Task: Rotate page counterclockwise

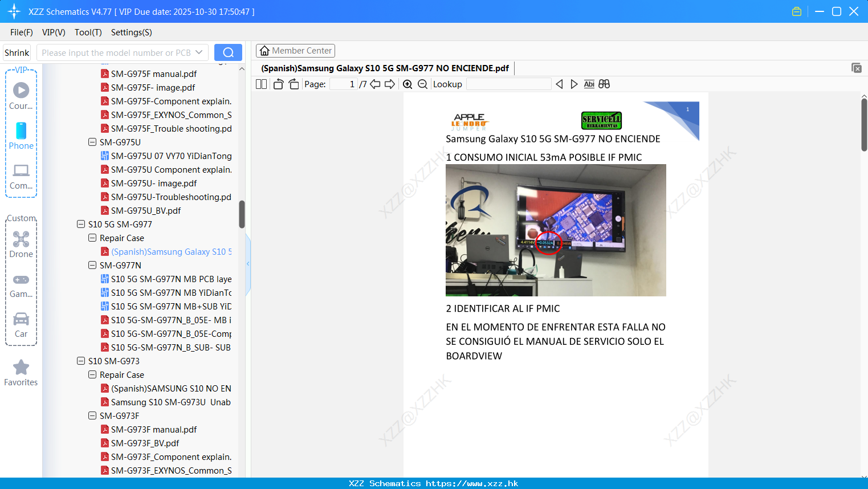Action: click(278, 84)
